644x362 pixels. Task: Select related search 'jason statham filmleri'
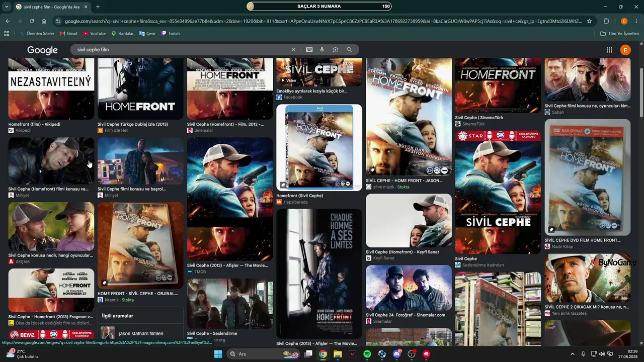point(140,333)
